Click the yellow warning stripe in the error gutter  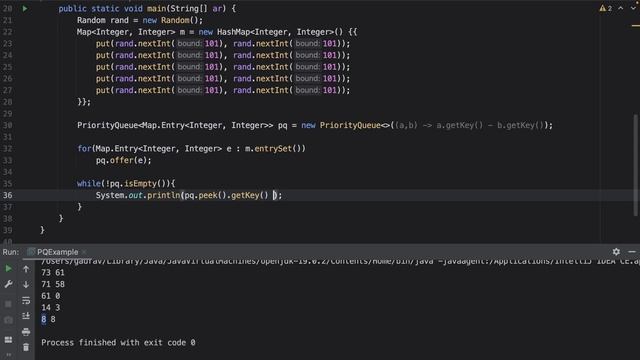[x=636, y=26]
